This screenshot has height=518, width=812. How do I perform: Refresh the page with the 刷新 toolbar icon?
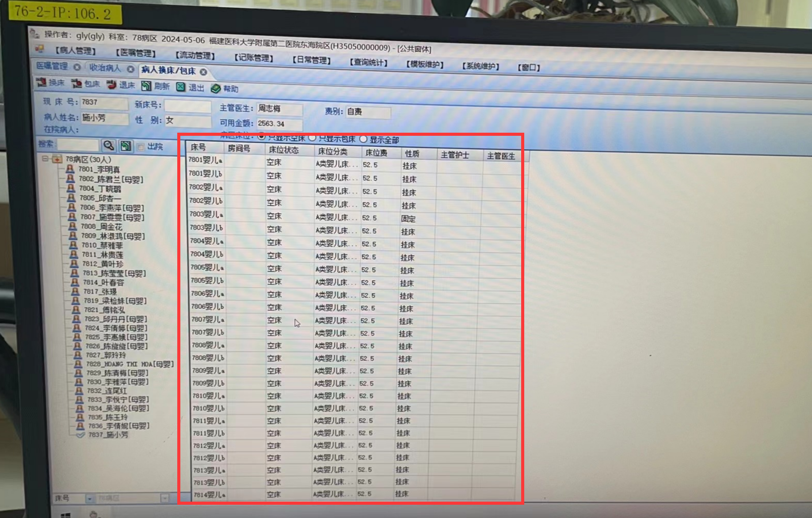coord(146,86)
